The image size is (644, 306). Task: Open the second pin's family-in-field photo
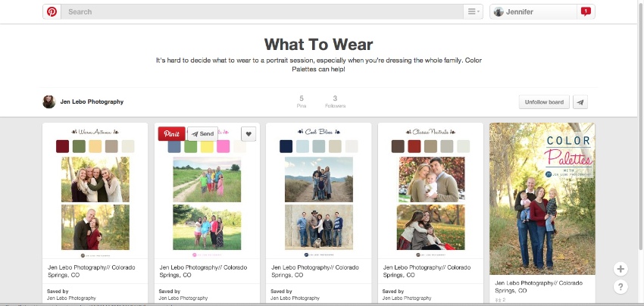(x=207, y=227)
